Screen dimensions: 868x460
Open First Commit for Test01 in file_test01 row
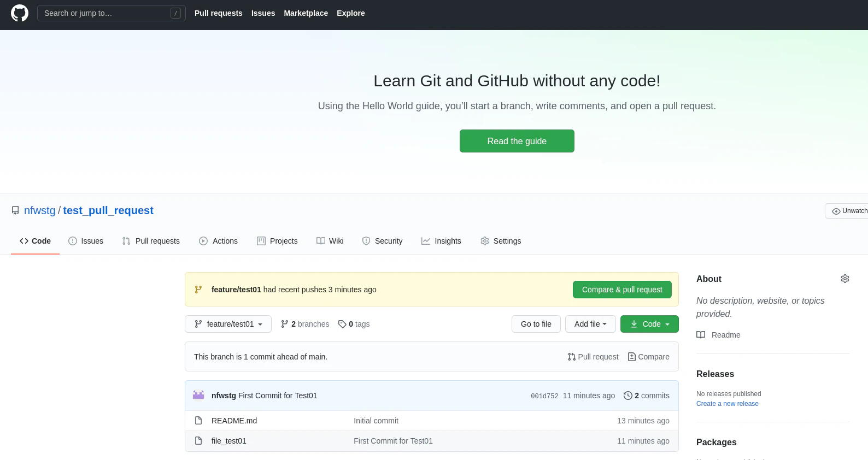pyautogui.click(x=393, y=441)
